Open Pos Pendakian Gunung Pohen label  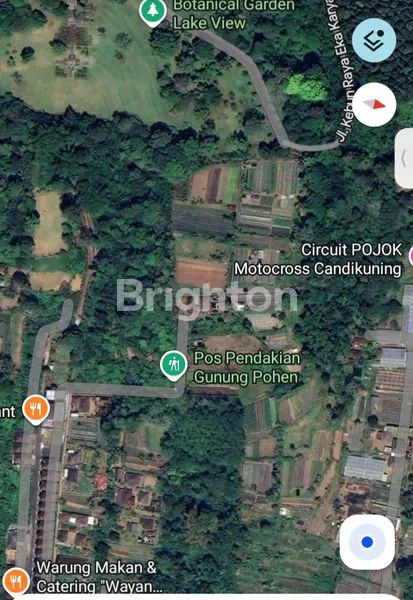click(x=247, y=367)
